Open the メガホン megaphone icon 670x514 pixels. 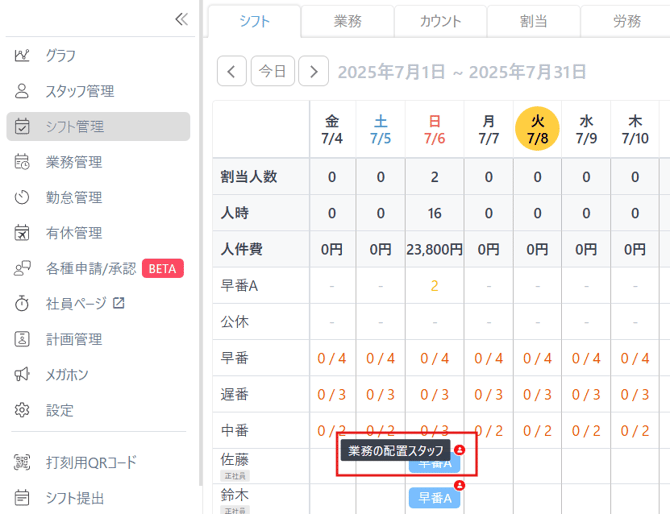[23, 374]
